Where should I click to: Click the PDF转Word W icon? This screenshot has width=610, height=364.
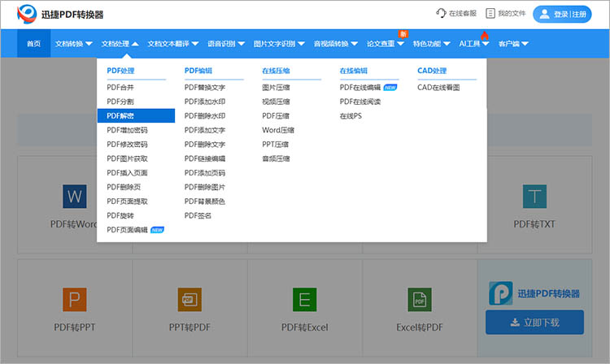pyautogui.click(x=74, y=196)
